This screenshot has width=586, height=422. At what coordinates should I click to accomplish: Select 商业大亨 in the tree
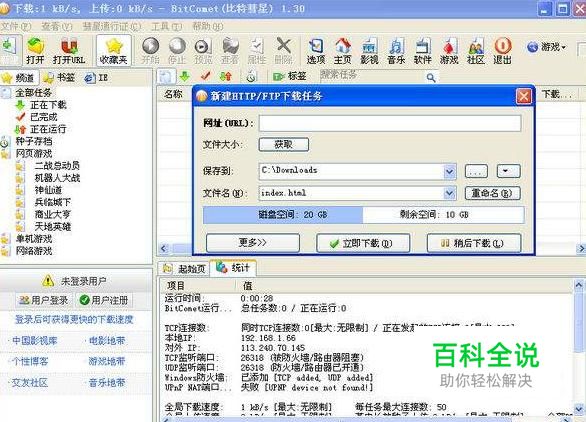point(52,215)
